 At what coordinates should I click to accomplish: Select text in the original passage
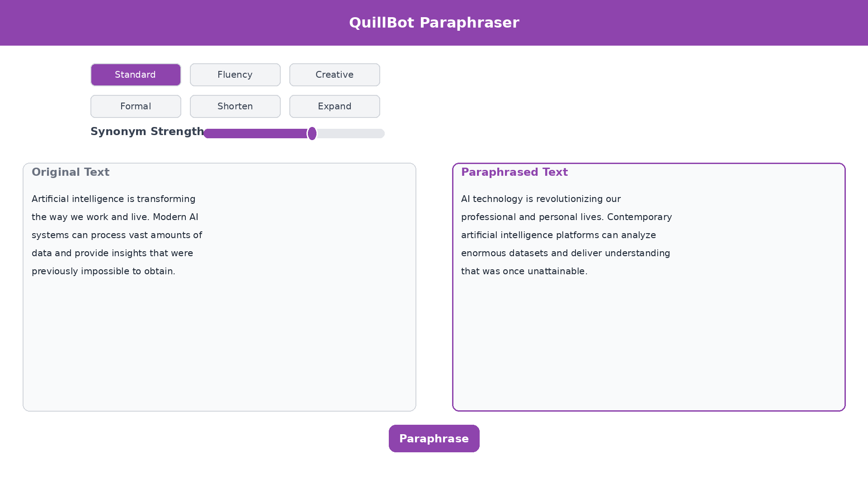click(113, 235)
